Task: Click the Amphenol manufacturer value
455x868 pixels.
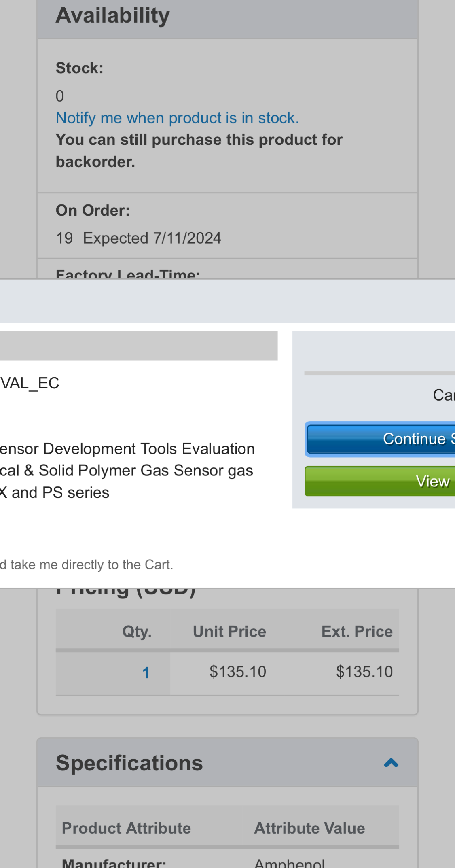Action: point(290,864)
